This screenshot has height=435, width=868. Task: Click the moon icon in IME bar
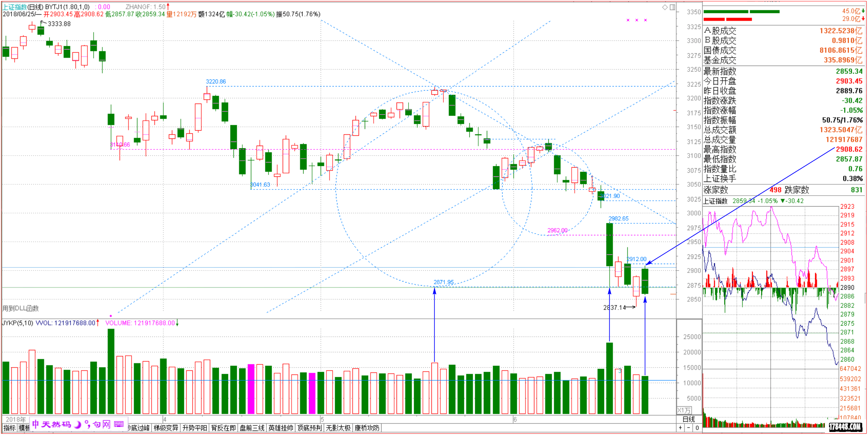coord(78,424)
